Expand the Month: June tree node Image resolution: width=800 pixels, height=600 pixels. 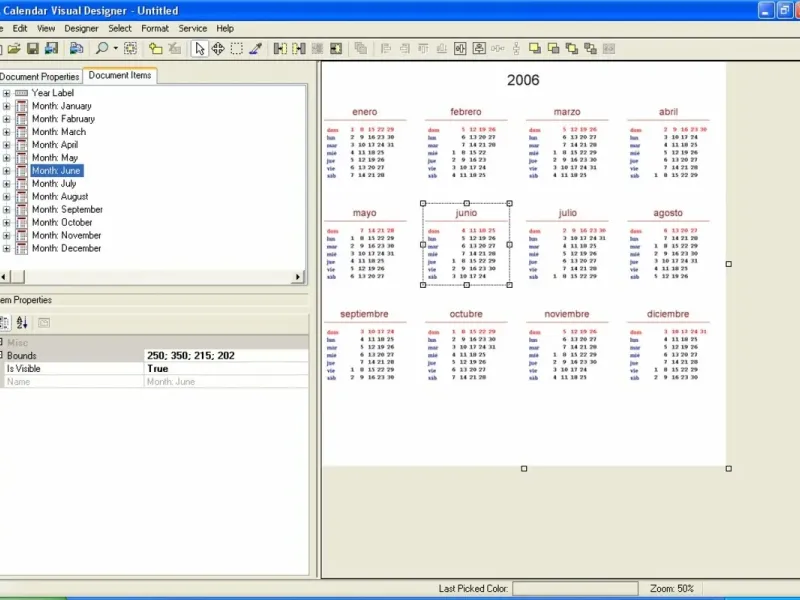(x=6, y=171)
